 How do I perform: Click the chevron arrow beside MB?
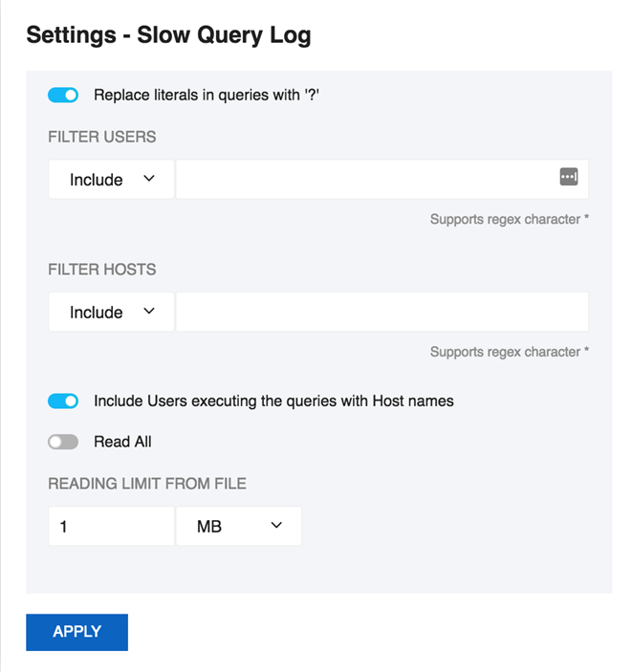point(277,525)
